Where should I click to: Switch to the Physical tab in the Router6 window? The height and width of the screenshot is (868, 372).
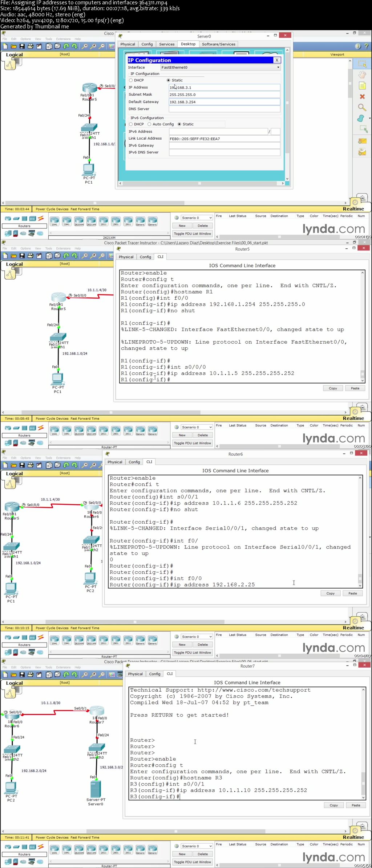[115, 462]
